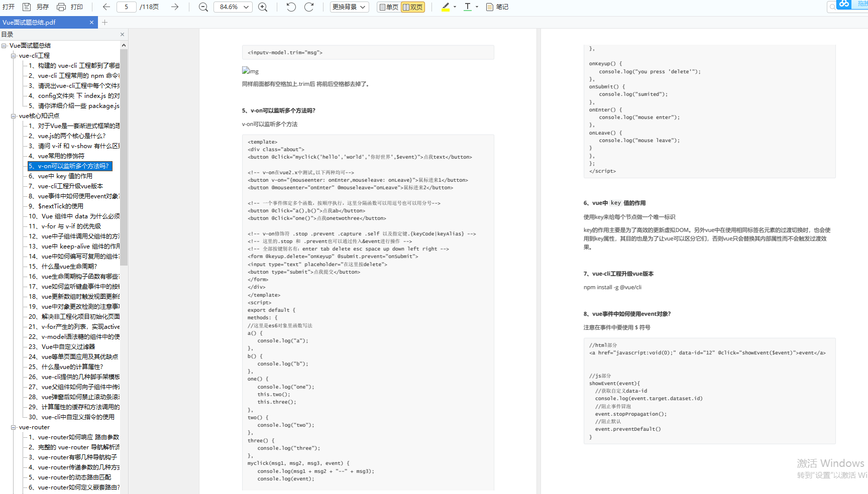Open a new tab with plus
868x494 pixels.
coord(104,22)
